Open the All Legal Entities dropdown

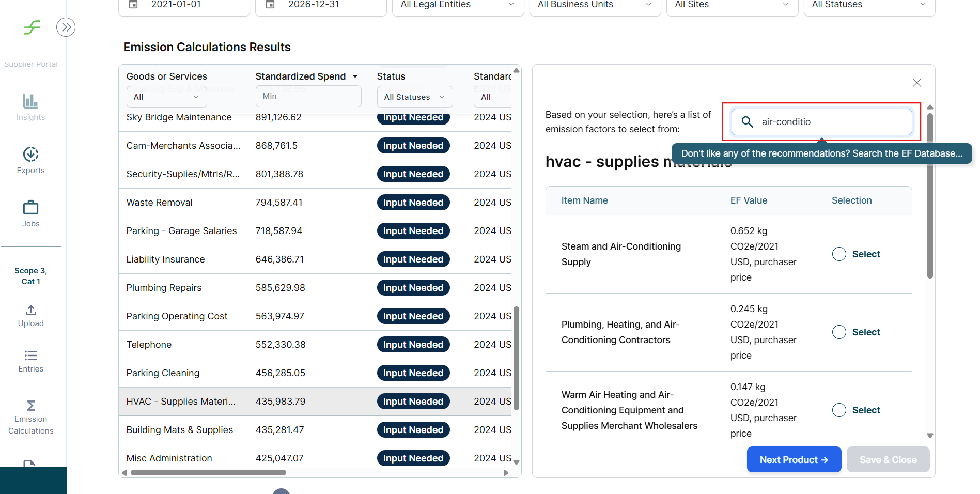coord(458,5)
